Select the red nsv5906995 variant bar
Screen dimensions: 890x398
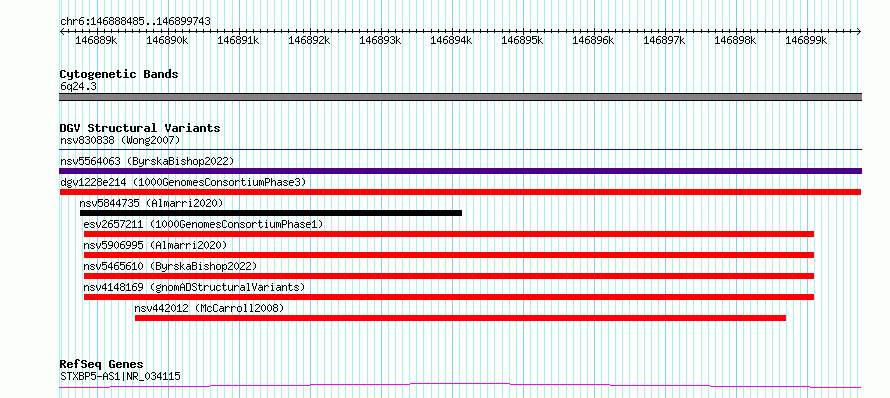449,255
